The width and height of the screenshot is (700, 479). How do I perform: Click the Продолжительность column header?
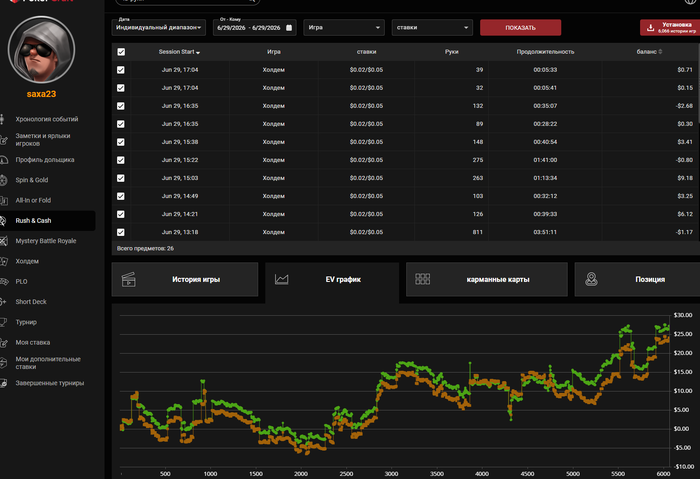[x=545, y=52]
